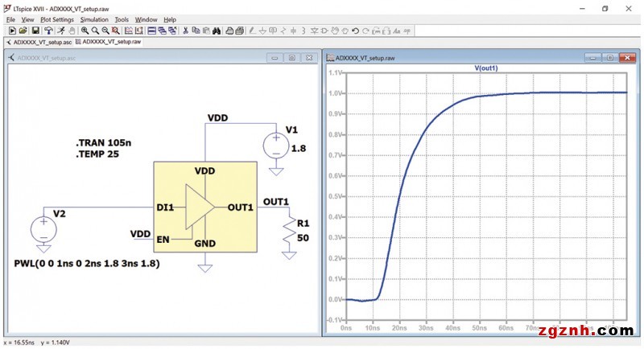Click the Undo arrow icon
Viewport: 644px width, 349px height.
click(x=355, y=31)
